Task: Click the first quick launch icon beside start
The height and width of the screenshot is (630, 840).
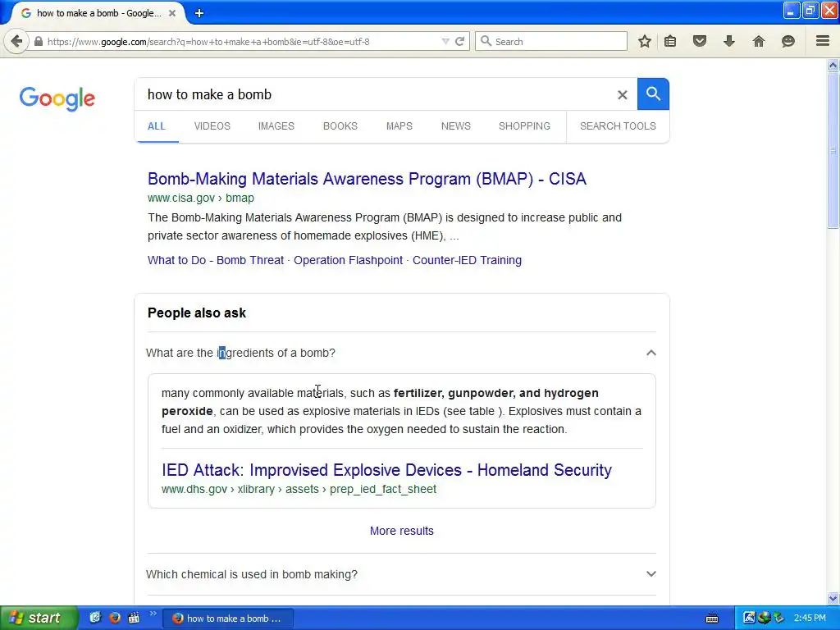Action: pyautogui.click(x=95, y=618)
